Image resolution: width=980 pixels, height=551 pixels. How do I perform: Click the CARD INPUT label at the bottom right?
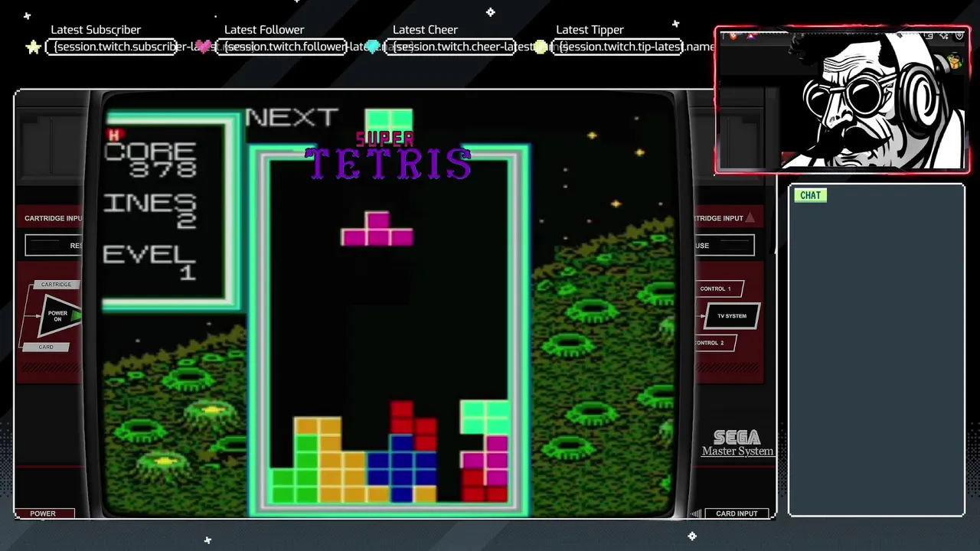tap(737, 514)
